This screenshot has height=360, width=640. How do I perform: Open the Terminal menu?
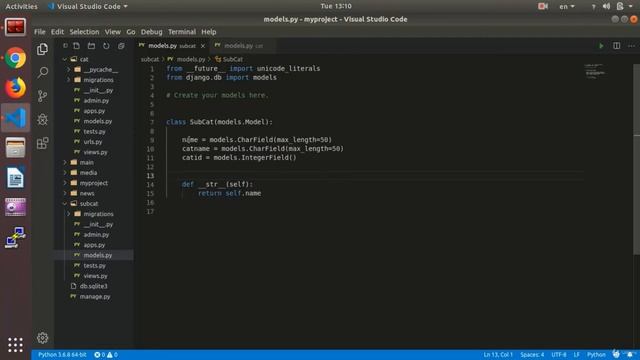(x=182, y=32)
